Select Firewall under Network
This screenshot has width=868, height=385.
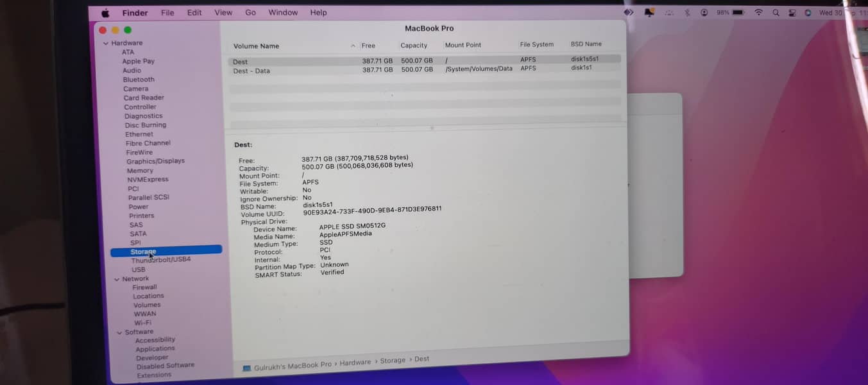pos(145,287)
